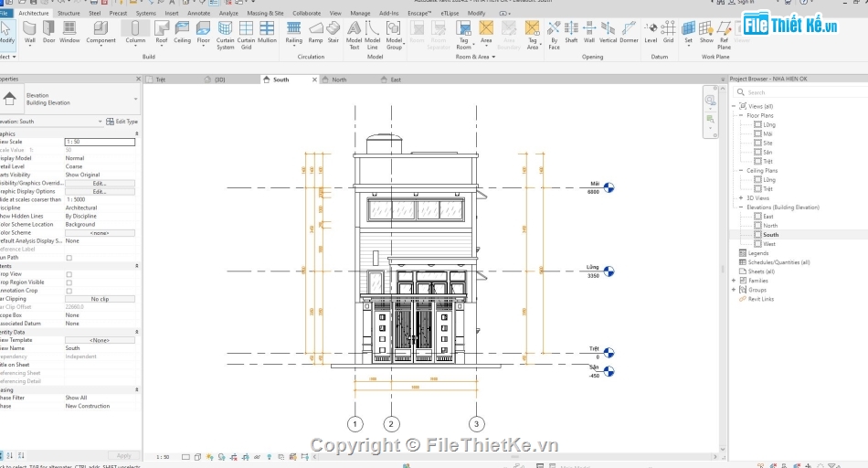Open the Architecture ribbon tab
The image size is (868, 468).
(x=33, y=14)
